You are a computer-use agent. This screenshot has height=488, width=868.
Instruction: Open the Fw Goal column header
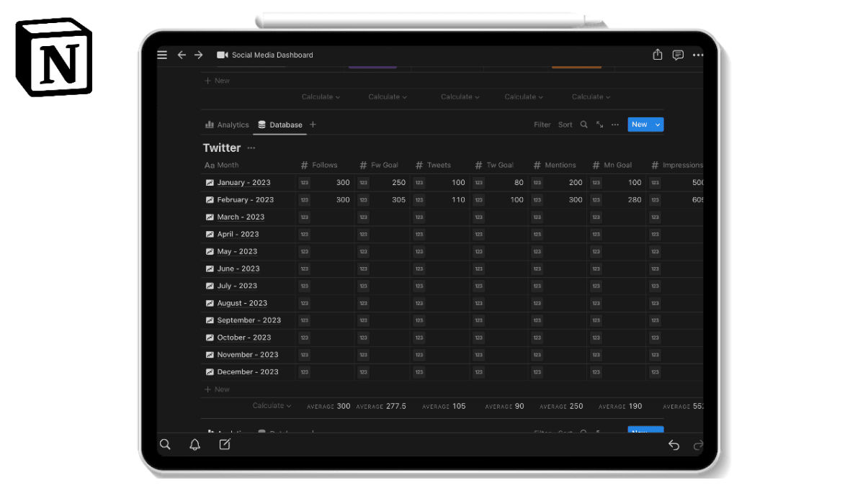coord(379,165)
